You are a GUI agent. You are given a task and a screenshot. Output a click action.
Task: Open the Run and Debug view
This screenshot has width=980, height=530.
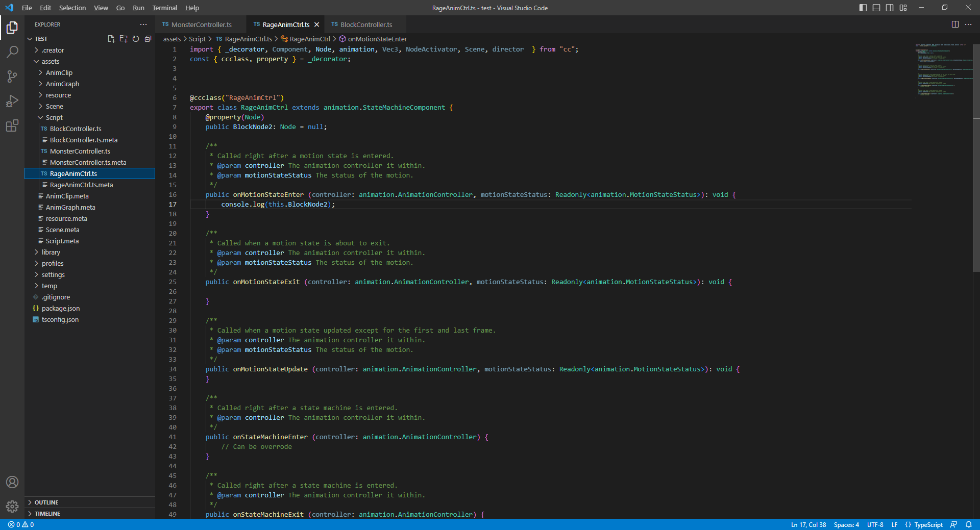tap(12, 101)
